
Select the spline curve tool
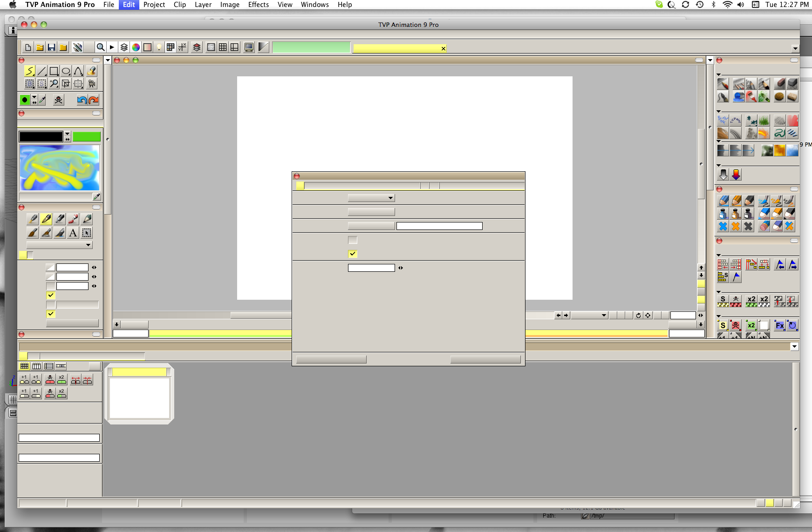click(78, 71)
